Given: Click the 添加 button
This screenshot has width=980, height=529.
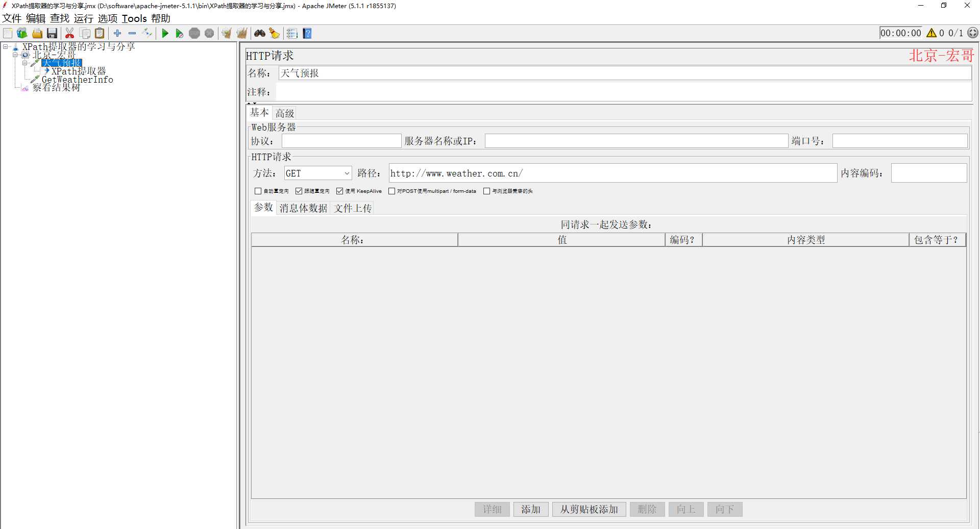Looking at the screenshot, I should click(x=531, y=509).
